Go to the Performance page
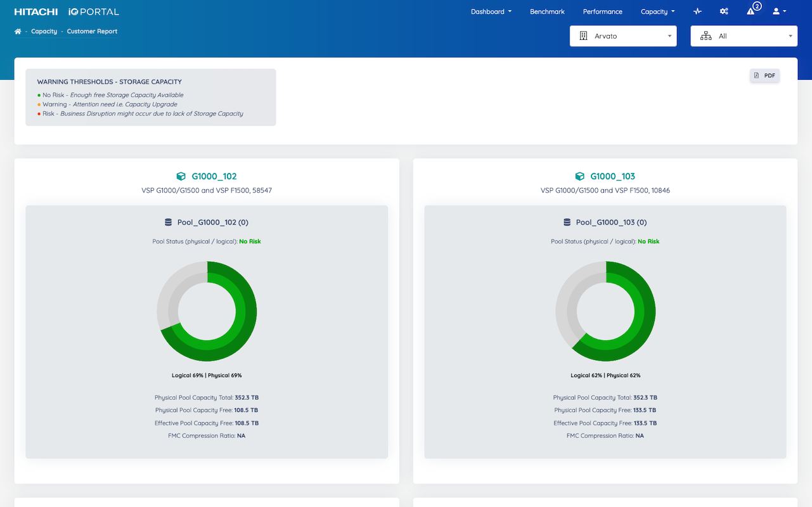 [x=602, y=11]
